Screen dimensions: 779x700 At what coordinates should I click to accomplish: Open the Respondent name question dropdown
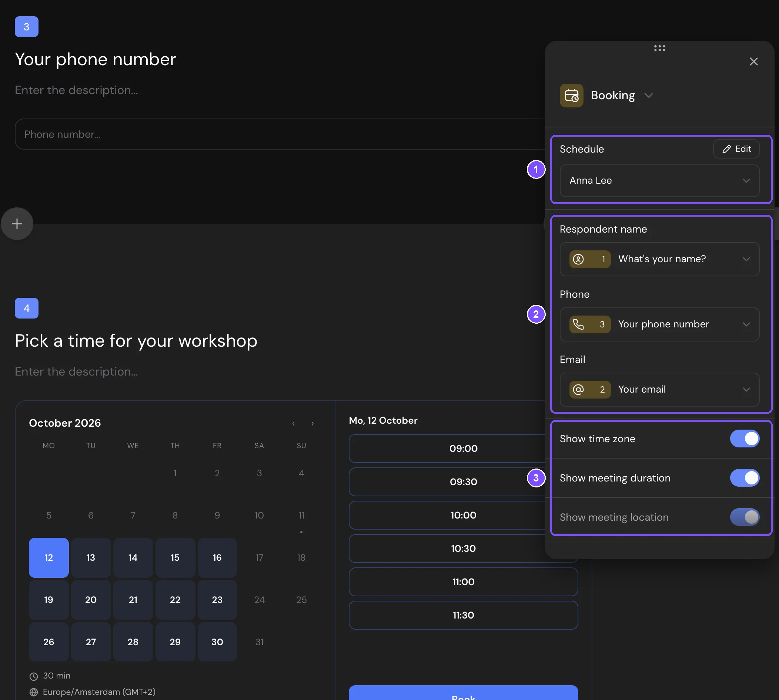(659, 259)
